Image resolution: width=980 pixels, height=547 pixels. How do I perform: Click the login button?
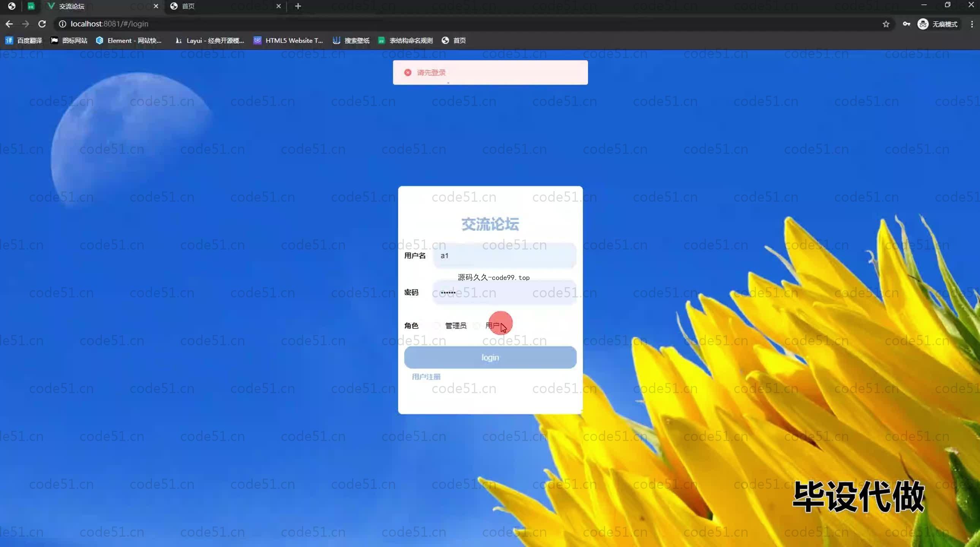click(x=490, y=357)
